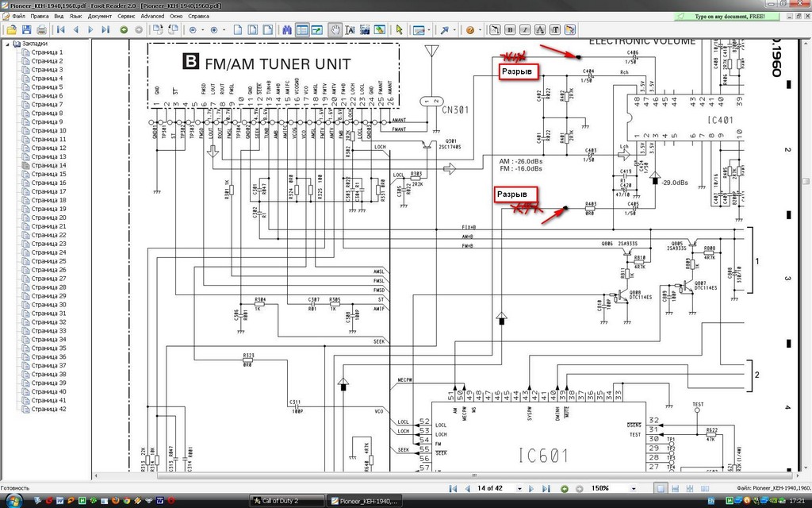Set fit width page view icon
This screenshot has width=812, height=508.
pyautogui.click(x=268, y=30)
